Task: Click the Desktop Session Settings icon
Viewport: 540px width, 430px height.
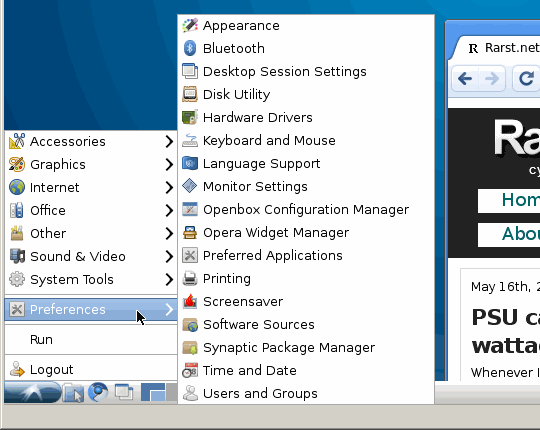Action: click(x=190, y=71)
